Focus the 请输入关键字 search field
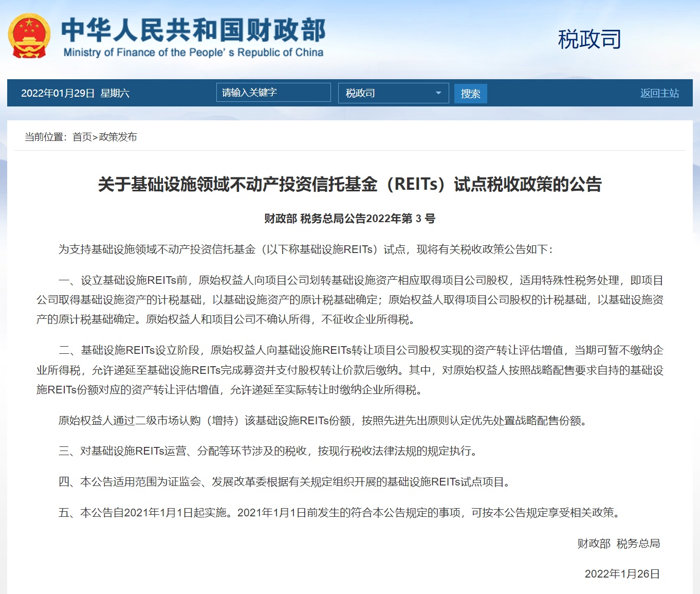 pos(273,93)
